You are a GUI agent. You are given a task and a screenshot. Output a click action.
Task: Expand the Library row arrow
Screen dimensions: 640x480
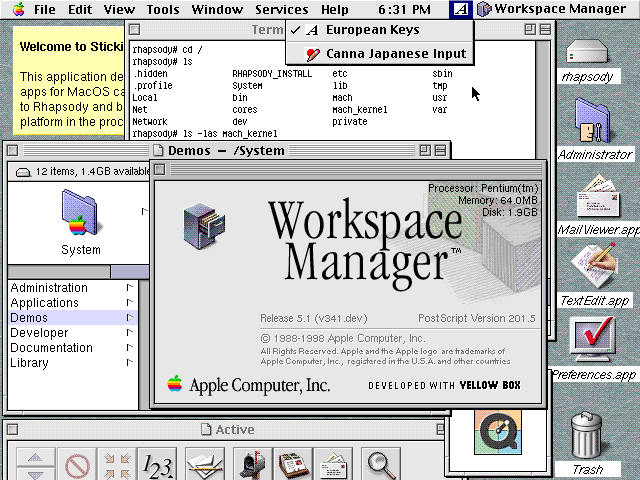click(x=130, y=362)
